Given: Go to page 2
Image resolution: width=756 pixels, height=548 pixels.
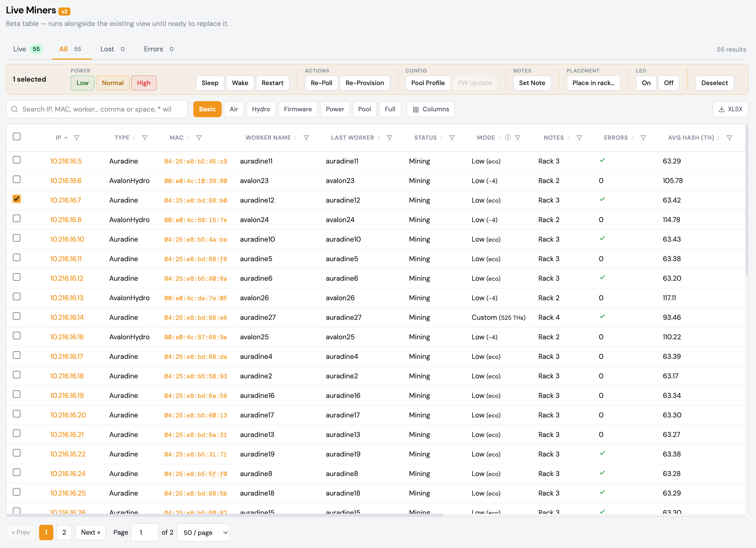Looking at the screenshot, I should pyautogui.click(x=64, y=532).
